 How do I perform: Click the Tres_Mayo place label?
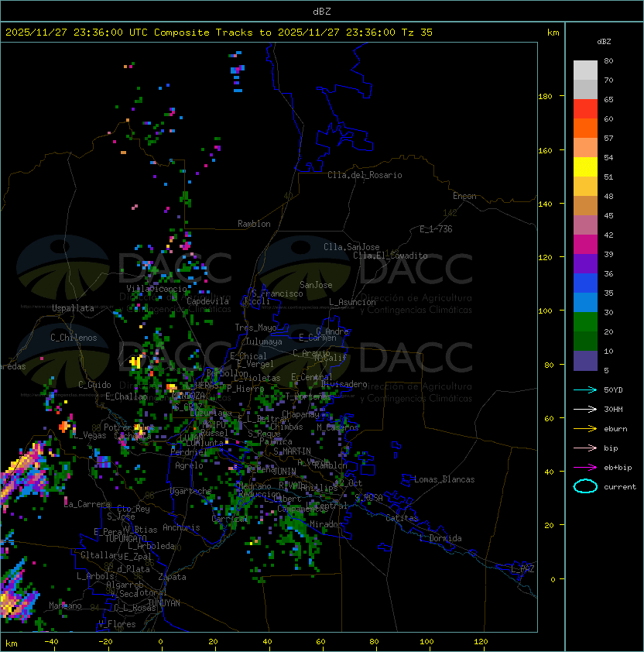point(255,328)
